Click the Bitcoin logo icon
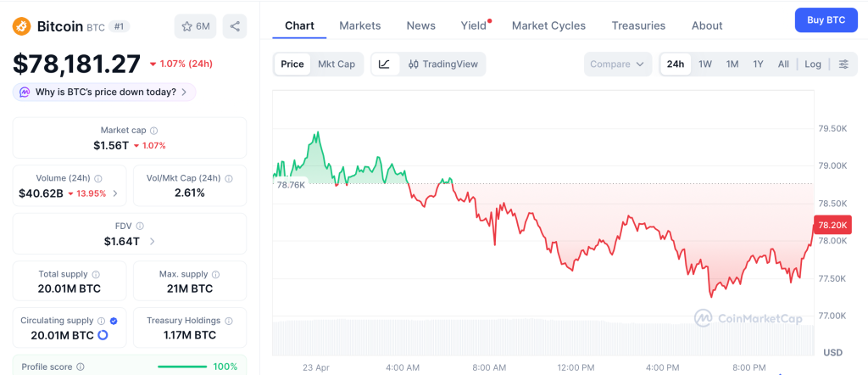 coord(22,26)
